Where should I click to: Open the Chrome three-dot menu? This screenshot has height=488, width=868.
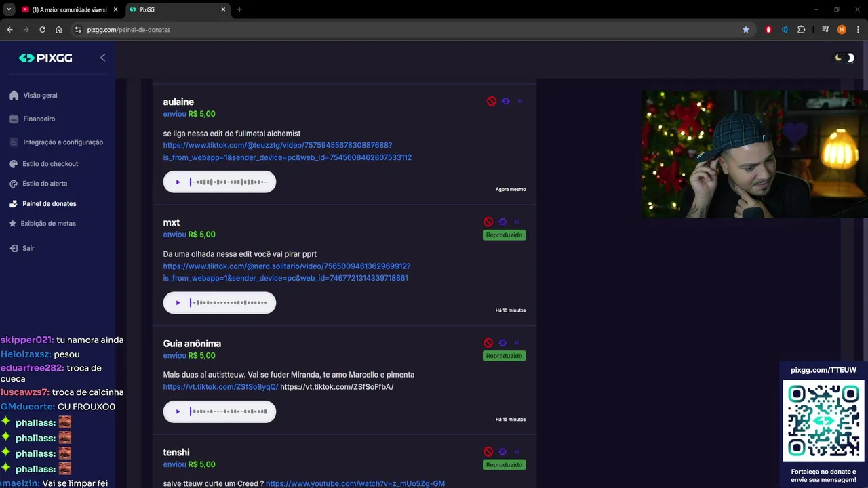click(x=858, y=30)
